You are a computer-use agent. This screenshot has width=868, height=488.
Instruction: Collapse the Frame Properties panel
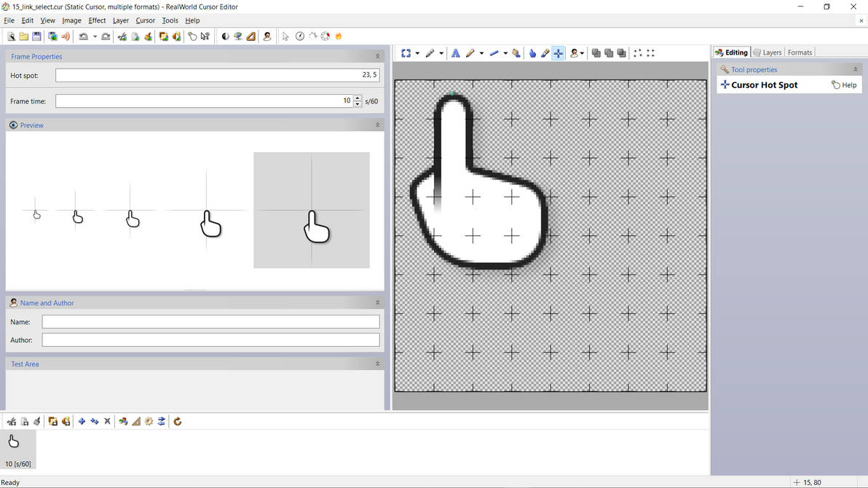377,55
